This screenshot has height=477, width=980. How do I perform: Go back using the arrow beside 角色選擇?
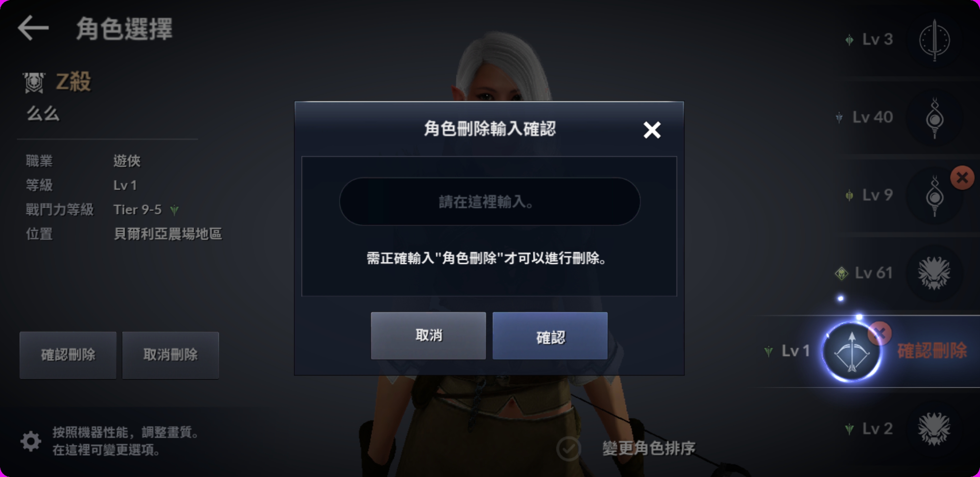tap(33, 28)
